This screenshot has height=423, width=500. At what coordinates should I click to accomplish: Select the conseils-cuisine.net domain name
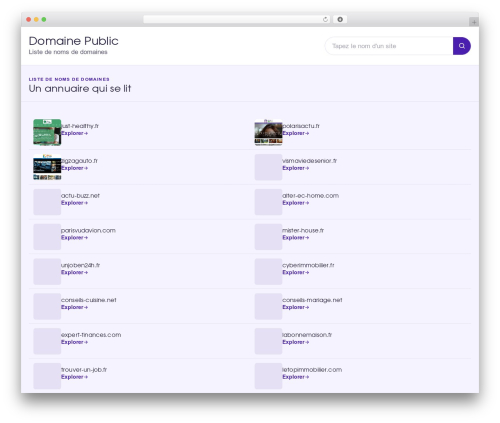tap(89, 300)
